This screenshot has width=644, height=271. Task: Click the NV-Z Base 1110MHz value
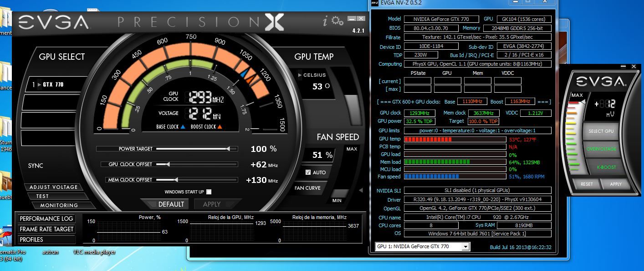tap(473, 101)
